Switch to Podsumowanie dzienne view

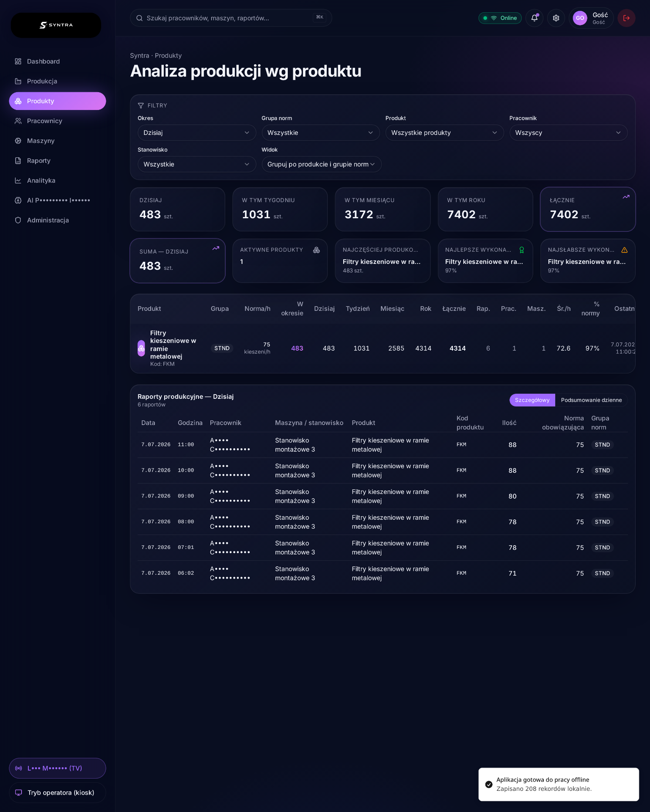click(591, 400)
